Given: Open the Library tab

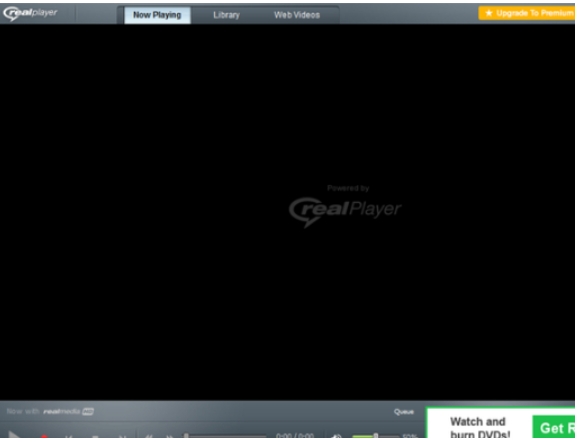Looking at the screenshot, I should pos(226,15).
